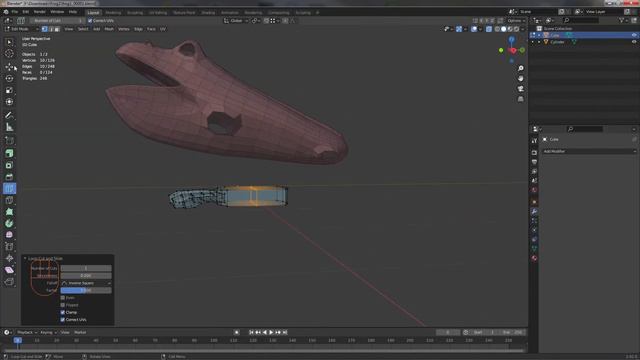Screen dimensions: 640x360
Task: Open Global transform orientation dropdown
Action: 236,20
